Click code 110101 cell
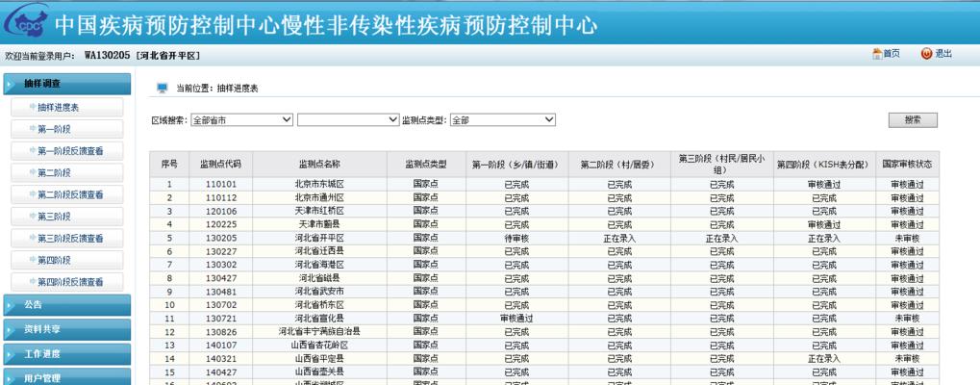The image size is (980, 385). (x=220, y=185)
